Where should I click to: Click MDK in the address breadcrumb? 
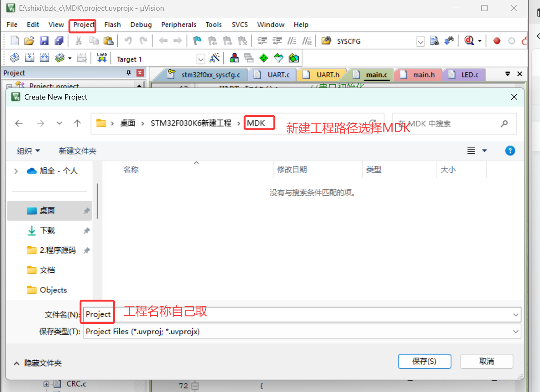coord(256,123)
